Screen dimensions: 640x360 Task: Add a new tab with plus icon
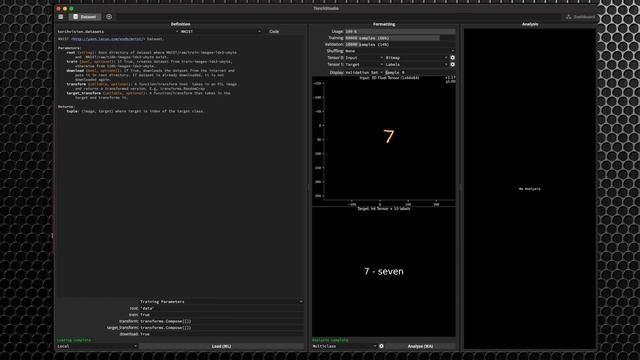click(x=109, y=17)
